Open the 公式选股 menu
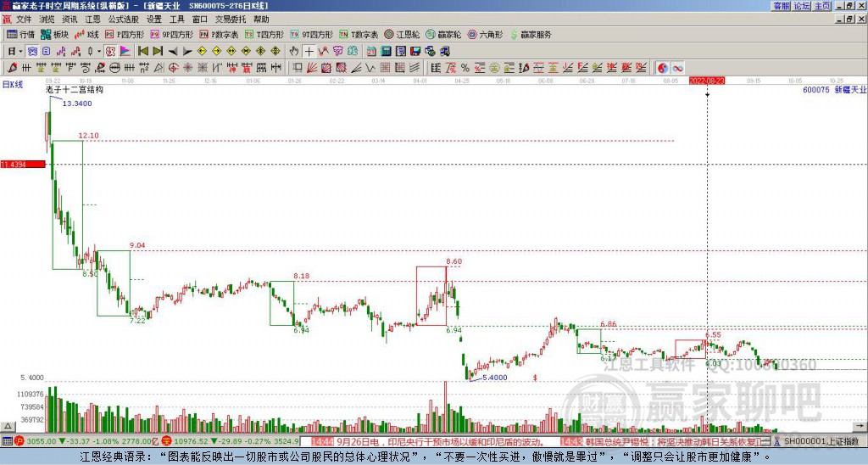Image resolution: width=868 pixels, height=465 pixels. click(124, 20)
